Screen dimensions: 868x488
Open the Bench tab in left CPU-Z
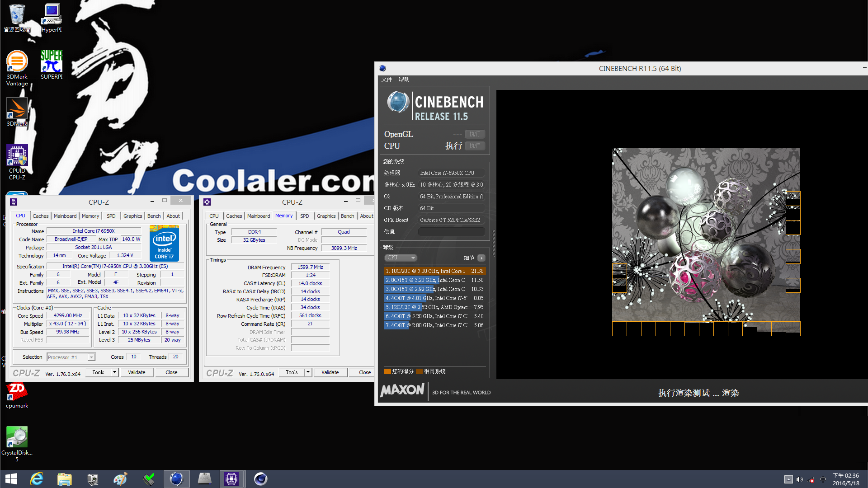point(154,216)
